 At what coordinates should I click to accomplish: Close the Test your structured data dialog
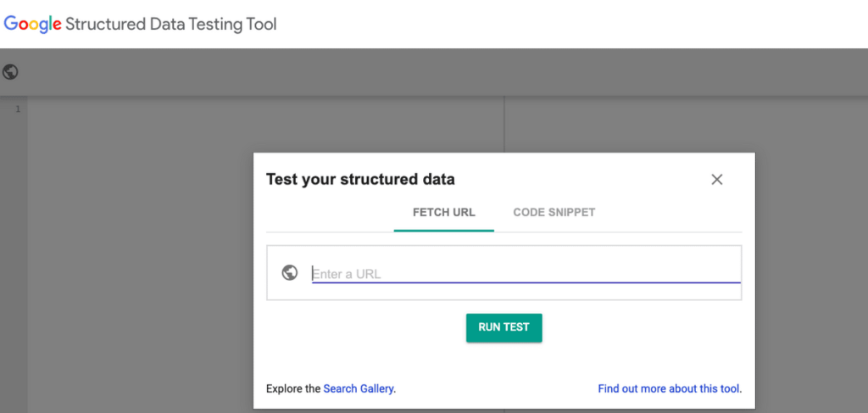(x=717, y=180)
